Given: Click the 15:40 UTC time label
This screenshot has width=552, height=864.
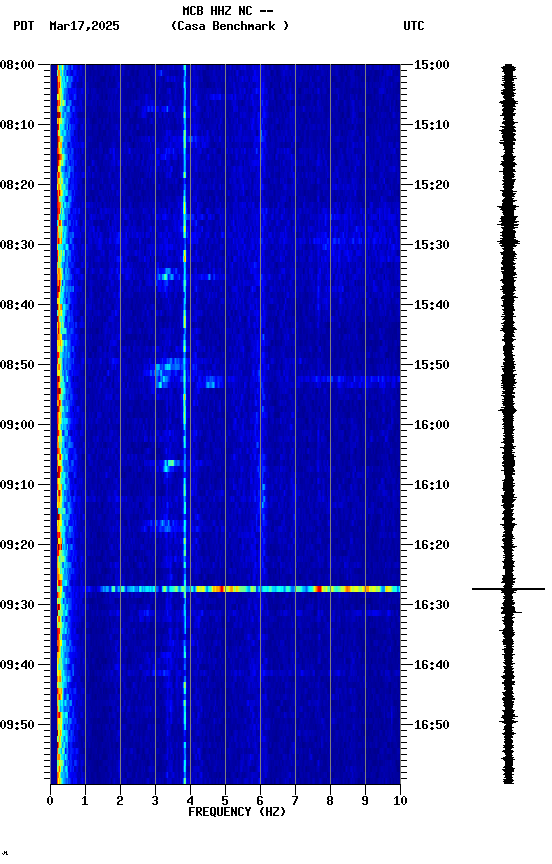Looking at the screenshot, I should pyautogui.click(x=432, y=305).
